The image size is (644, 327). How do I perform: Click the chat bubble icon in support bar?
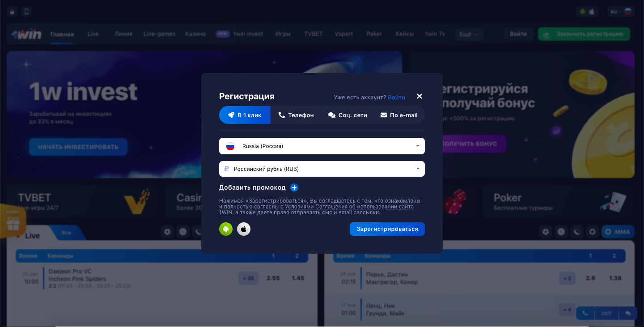(628, 313)
